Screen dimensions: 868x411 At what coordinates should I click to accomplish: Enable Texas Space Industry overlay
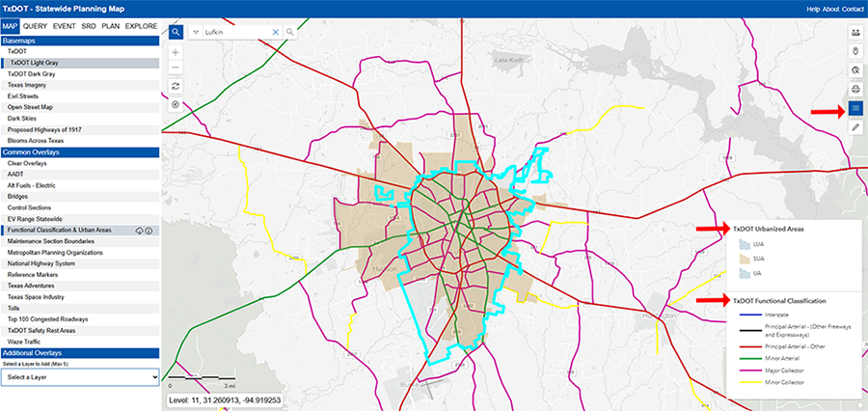click(x=80, y=297)
